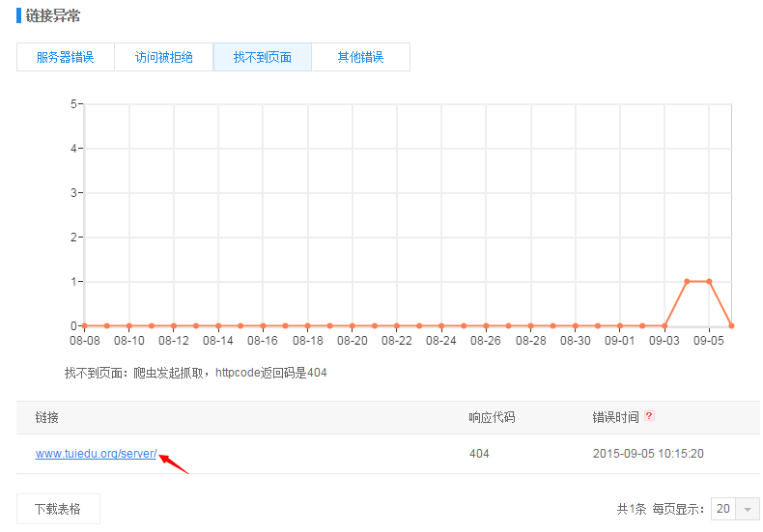The image size is (763, 532).
Task: Click the 共1条 total count text
Action: [x=631, y=509]
